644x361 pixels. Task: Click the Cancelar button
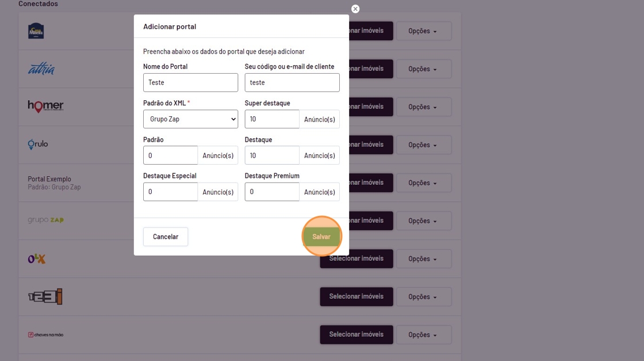tap(166, 237)
